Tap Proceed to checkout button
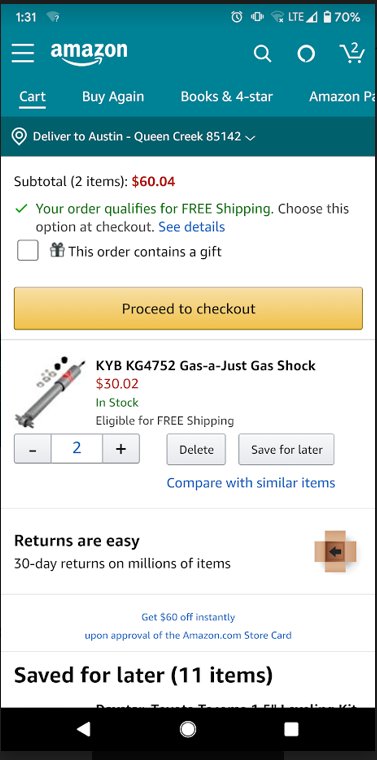 tap(188, 309)
